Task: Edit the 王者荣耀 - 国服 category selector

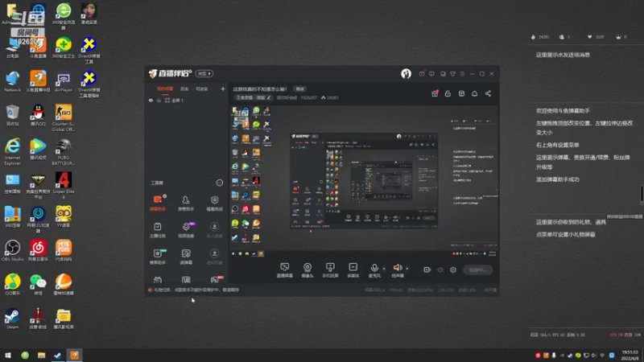Action: [254, 97]
